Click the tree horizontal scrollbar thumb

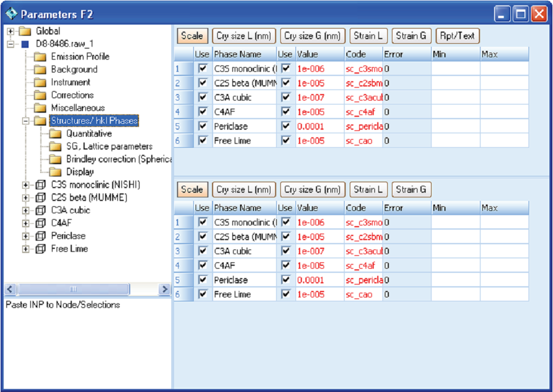(x=73, y=289)
